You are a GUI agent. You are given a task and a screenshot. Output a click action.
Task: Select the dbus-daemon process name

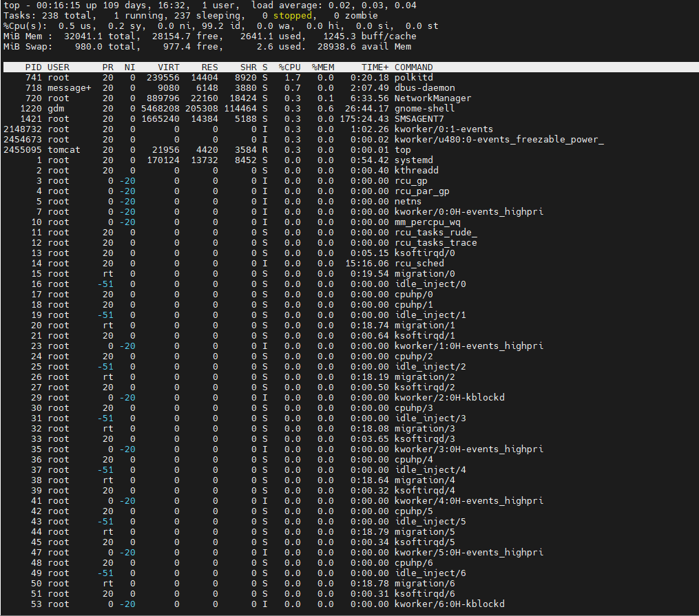[425, 87]
